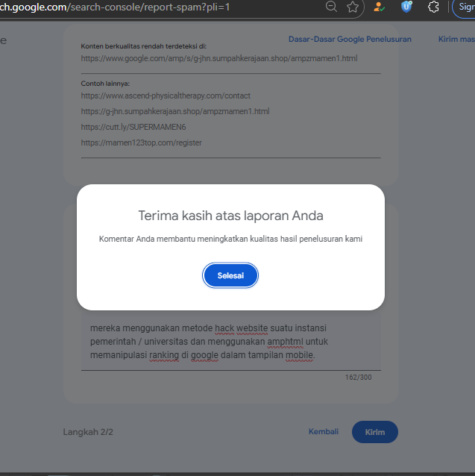
Task: Click the Kembali link
Action: 324,431
